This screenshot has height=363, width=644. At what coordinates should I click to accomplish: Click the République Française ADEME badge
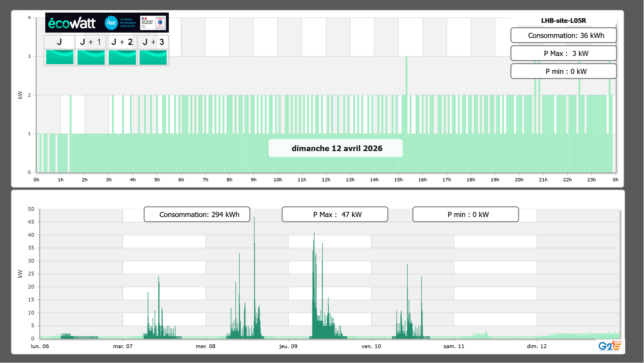coord(153,23)
